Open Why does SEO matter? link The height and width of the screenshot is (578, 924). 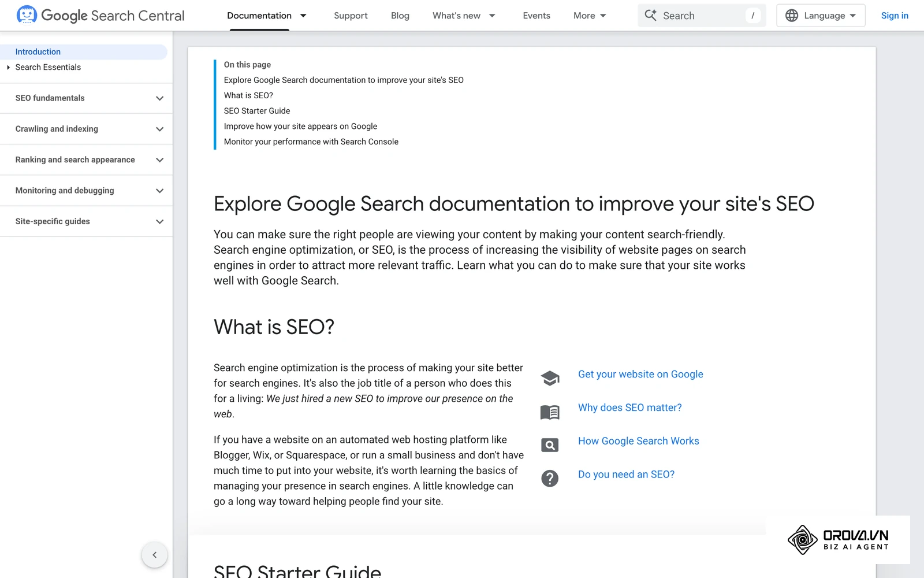pos(630,408)
